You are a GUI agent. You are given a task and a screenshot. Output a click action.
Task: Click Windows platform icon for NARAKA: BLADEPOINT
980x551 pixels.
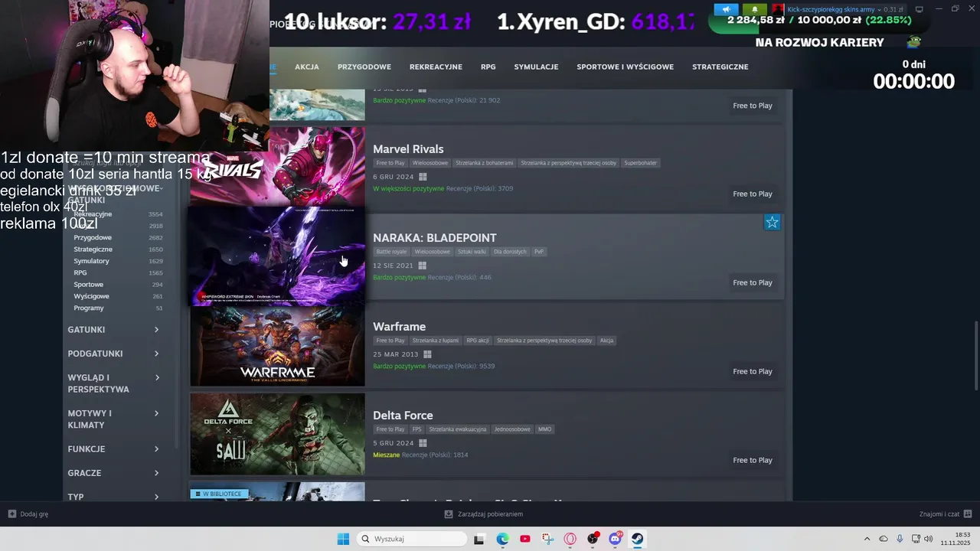pos(423,266)
